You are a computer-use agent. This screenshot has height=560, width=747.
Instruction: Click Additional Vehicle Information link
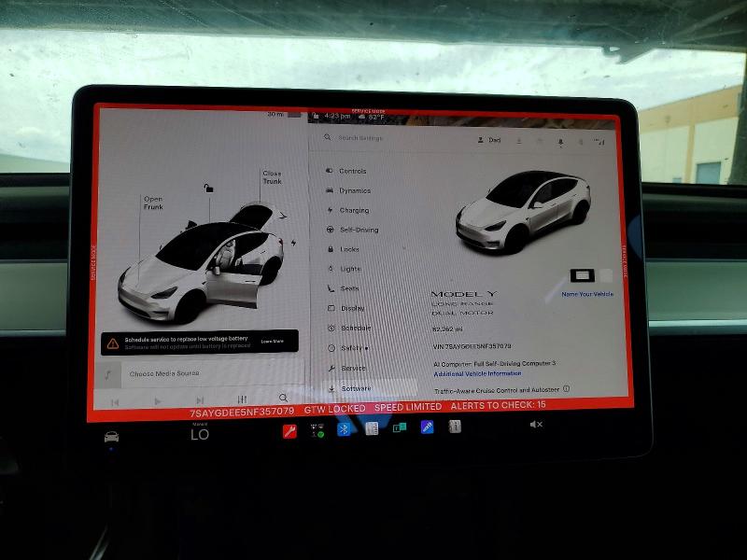pos(477,374)
